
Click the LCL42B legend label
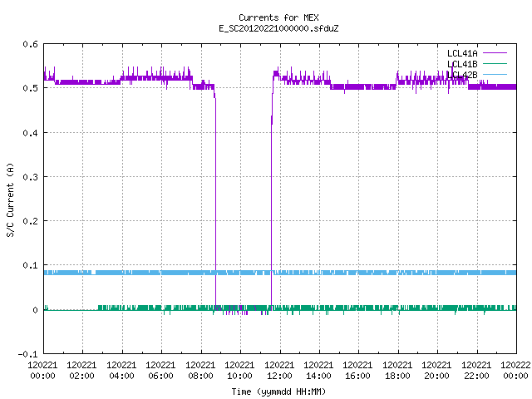pyautogui.click(x=462, y=75)
